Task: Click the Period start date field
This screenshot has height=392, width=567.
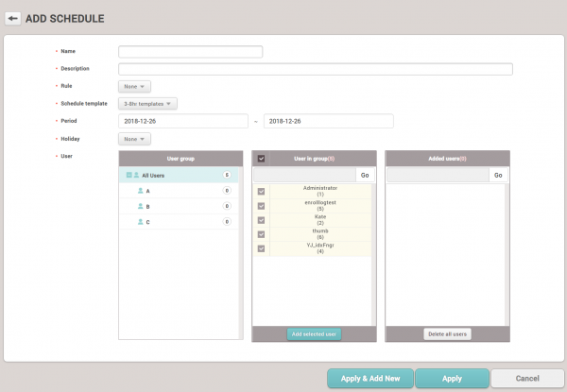Action: 182,121
